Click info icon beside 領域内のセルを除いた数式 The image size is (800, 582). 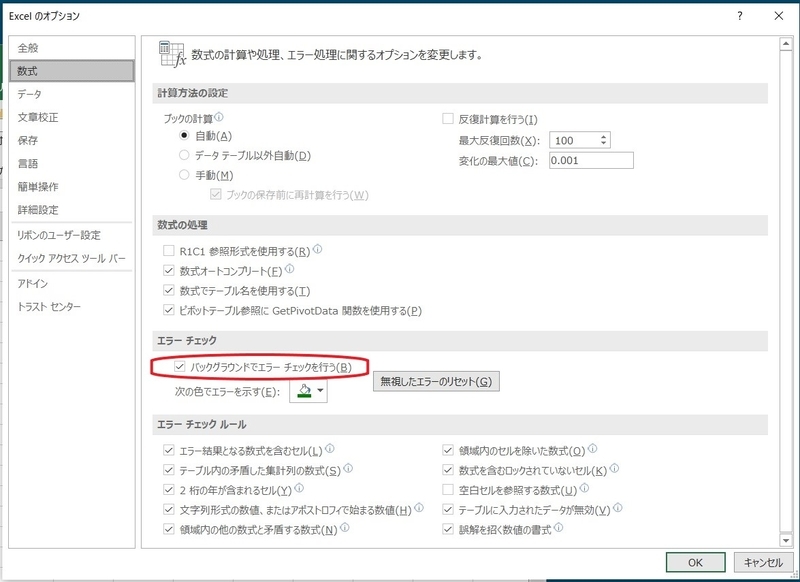click(x=592, y=449)
